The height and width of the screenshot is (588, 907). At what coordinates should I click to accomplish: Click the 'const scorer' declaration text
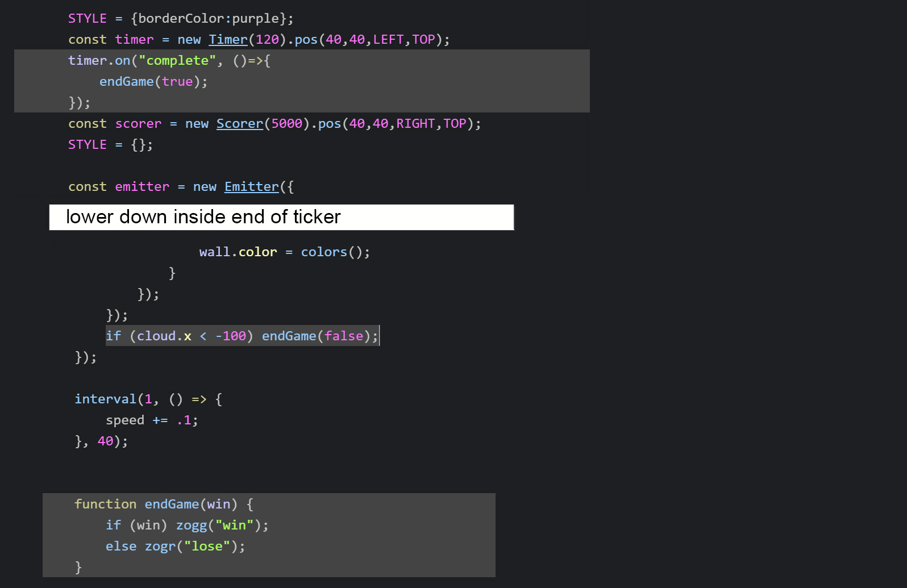(115, 124)
